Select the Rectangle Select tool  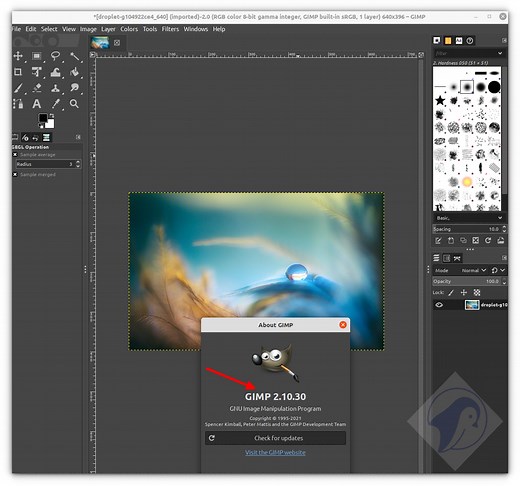[37, 56]
